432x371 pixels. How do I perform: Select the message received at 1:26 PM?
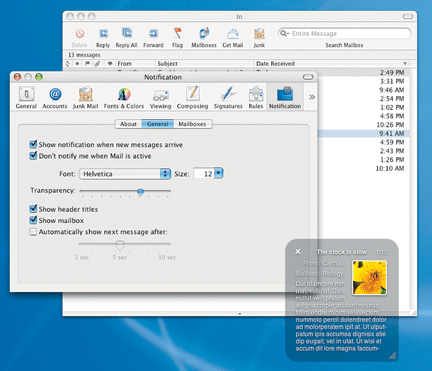[363, 160]
